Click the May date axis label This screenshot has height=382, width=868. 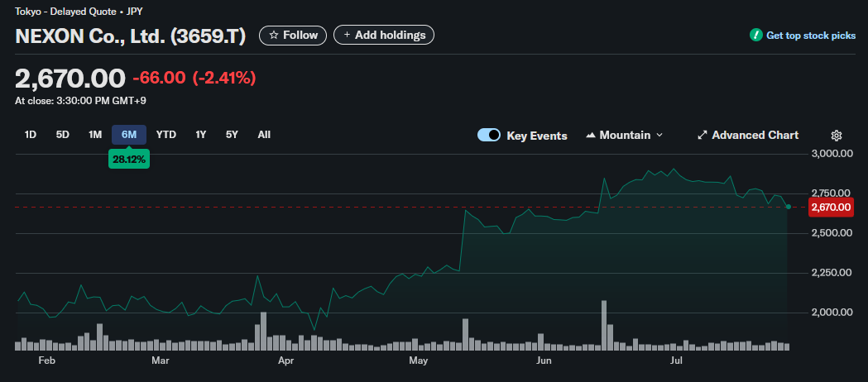point(419,361)
